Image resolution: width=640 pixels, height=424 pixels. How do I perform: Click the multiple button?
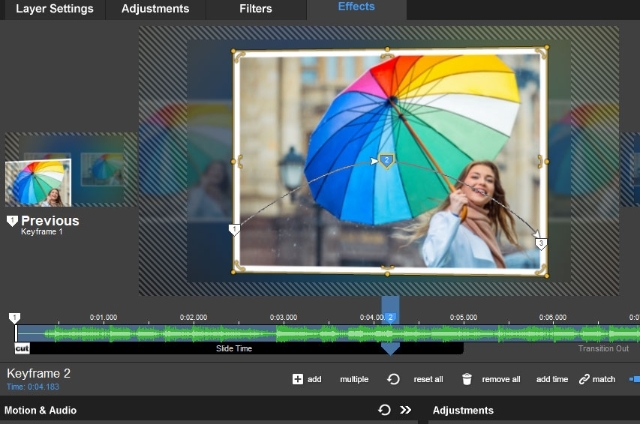tap(354, 379)
